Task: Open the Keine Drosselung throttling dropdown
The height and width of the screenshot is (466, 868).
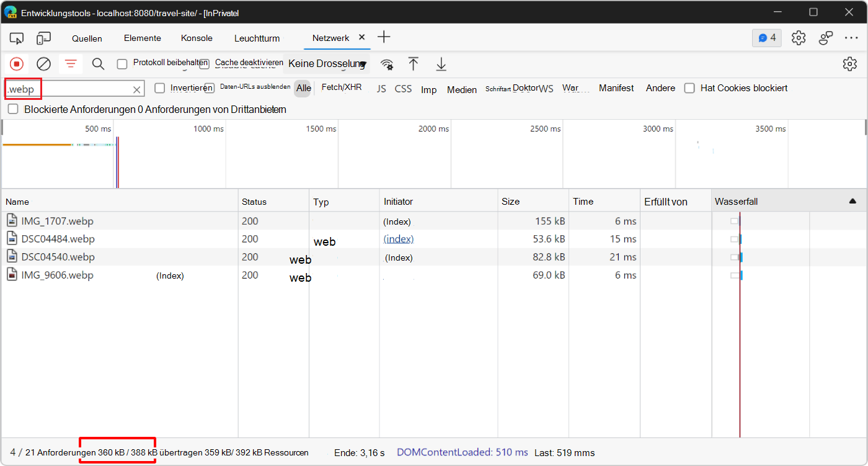Action: click(x=327, y=64)
